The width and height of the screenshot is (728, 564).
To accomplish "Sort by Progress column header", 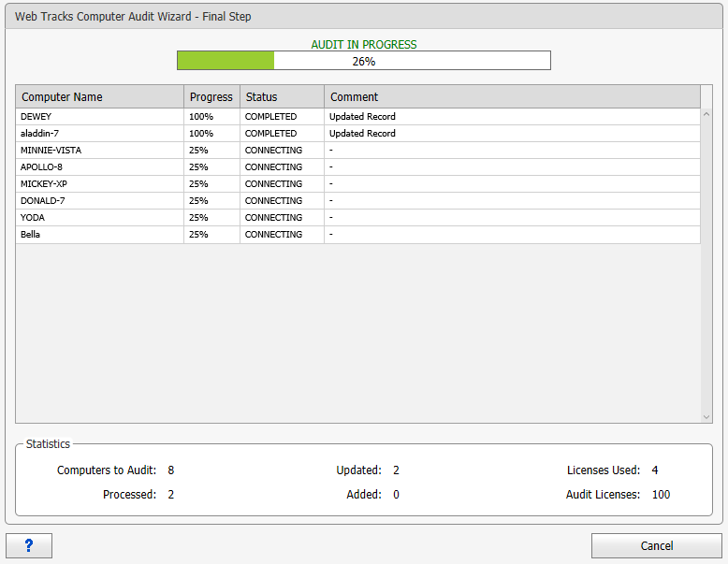I will 211,96.
